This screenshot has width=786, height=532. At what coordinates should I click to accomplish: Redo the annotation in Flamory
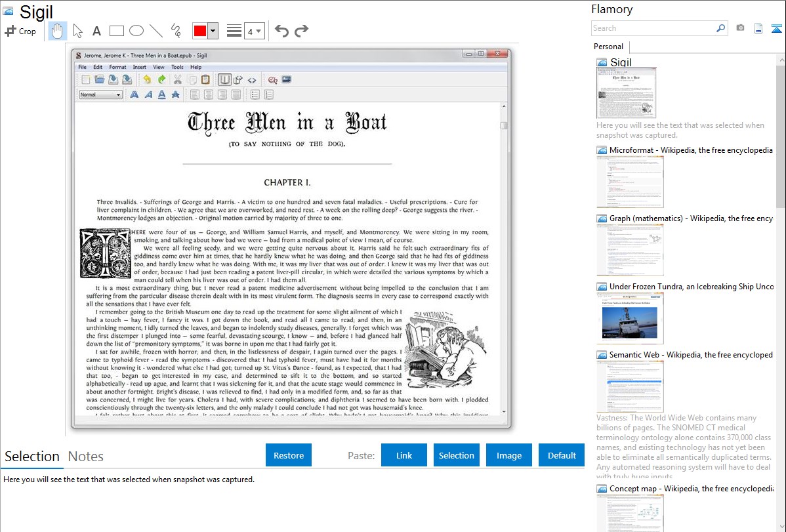[301, 31]
